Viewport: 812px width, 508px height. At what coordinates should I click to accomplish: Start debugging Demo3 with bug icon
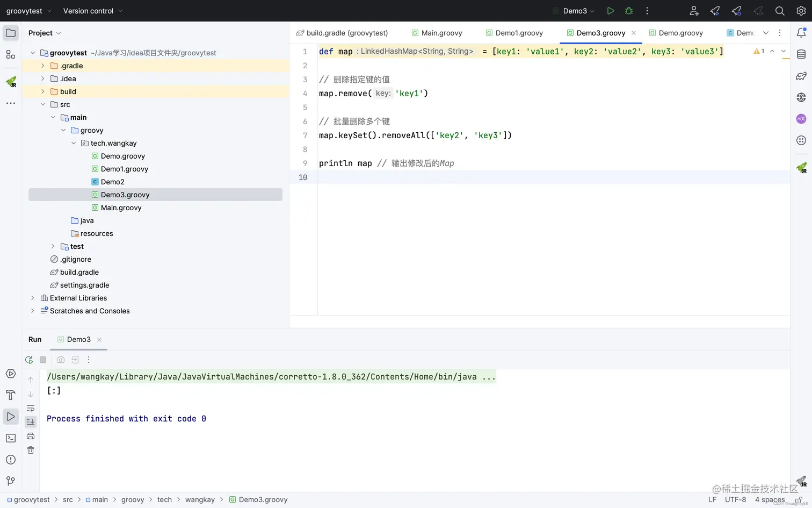click(x=629, y=11)
